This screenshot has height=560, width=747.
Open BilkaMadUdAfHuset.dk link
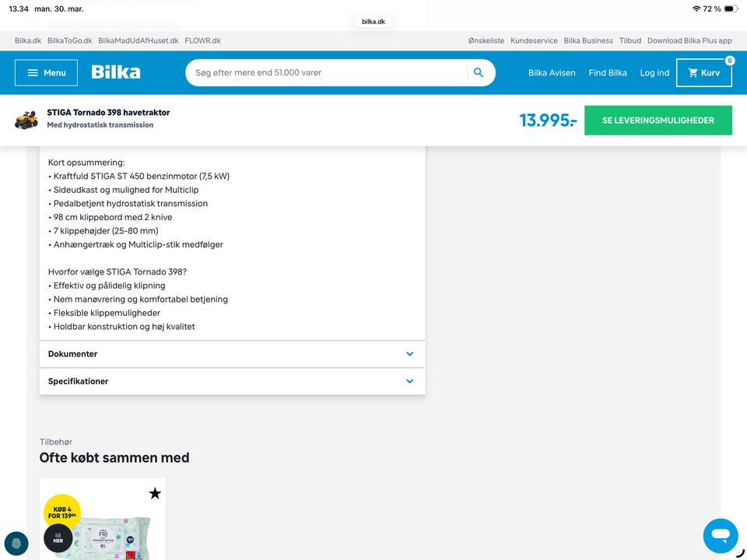click(139, 40)
